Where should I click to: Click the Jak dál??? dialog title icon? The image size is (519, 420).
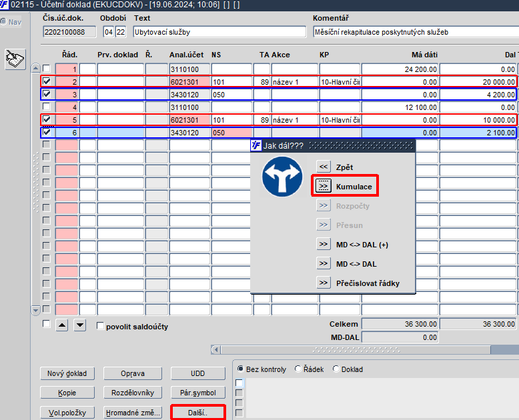pyautogui.click(x=255, y=145)
